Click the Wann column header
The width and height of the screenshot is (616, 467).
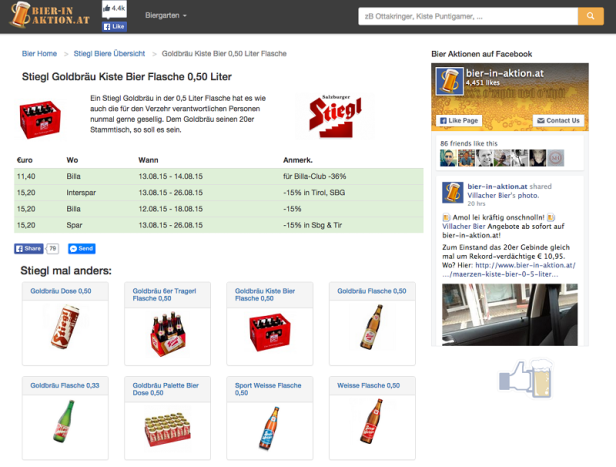148,160
